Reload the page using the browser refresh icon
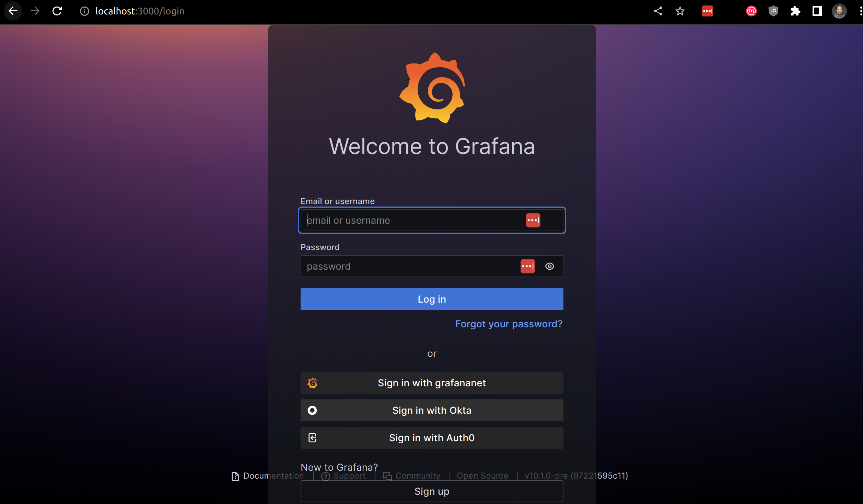 57,11
